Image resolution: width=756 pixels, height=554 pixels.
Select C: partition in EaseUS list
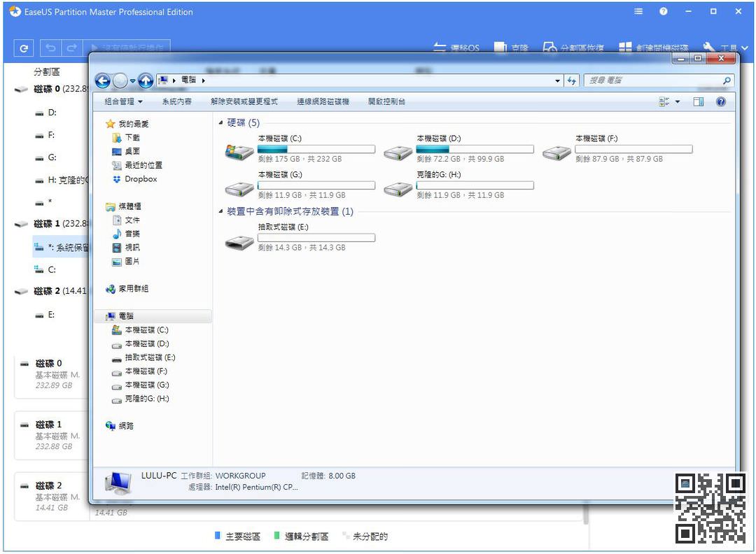click(45, 269)
